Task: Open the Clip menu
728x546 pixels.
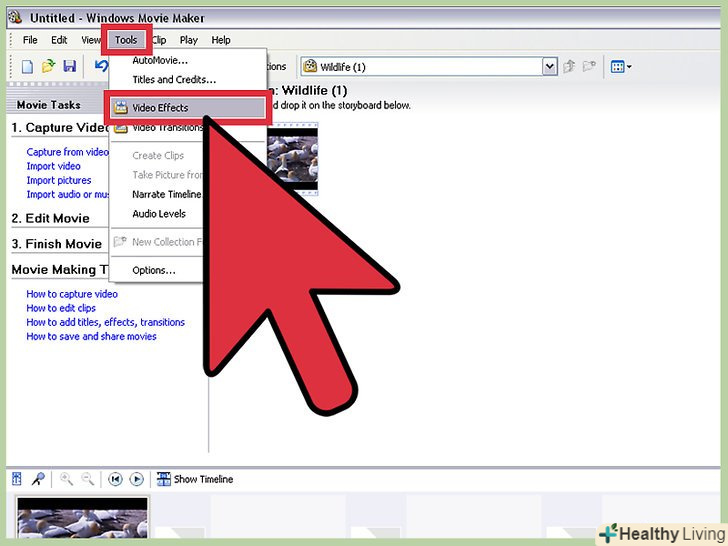Action: tap(159, 40)
